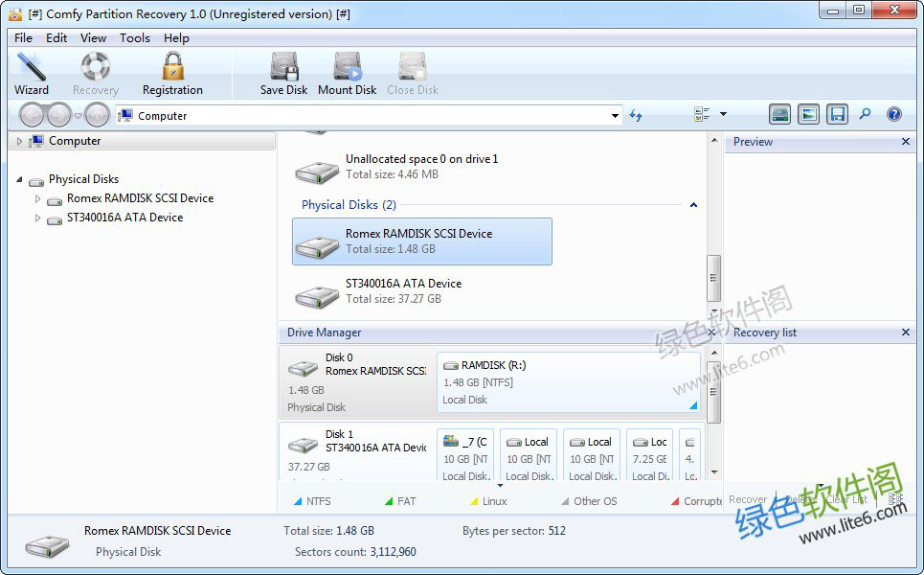Open the Help menu
The width and height of the screenshot is (924, 575).
coord(176,37)
